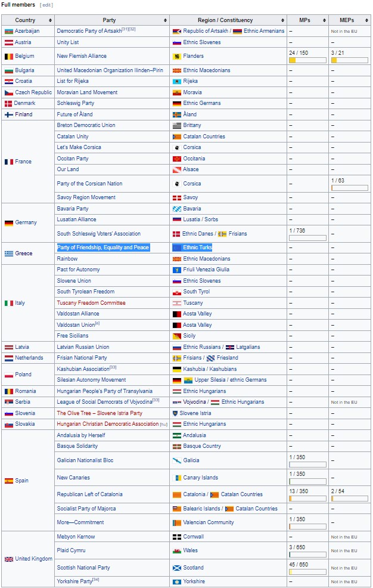
Task: Click the Belgium flag icon
Action: click(8, 57)
